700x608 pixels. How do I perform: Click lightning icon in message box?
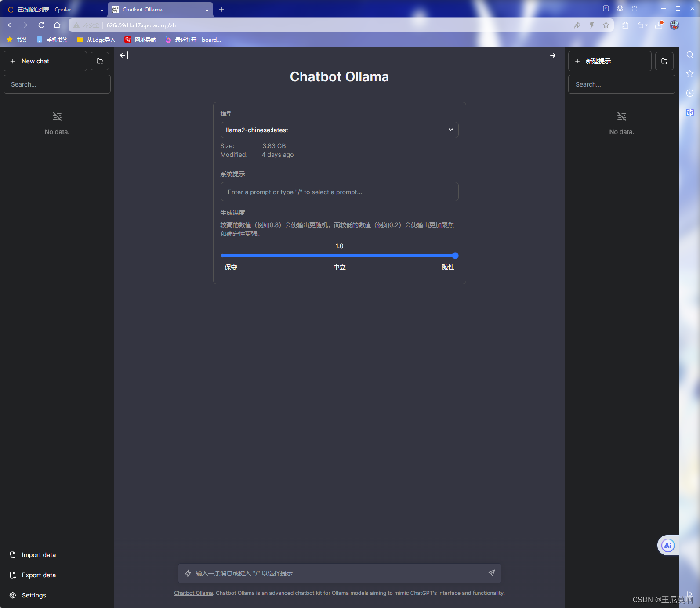coord(188,573)
